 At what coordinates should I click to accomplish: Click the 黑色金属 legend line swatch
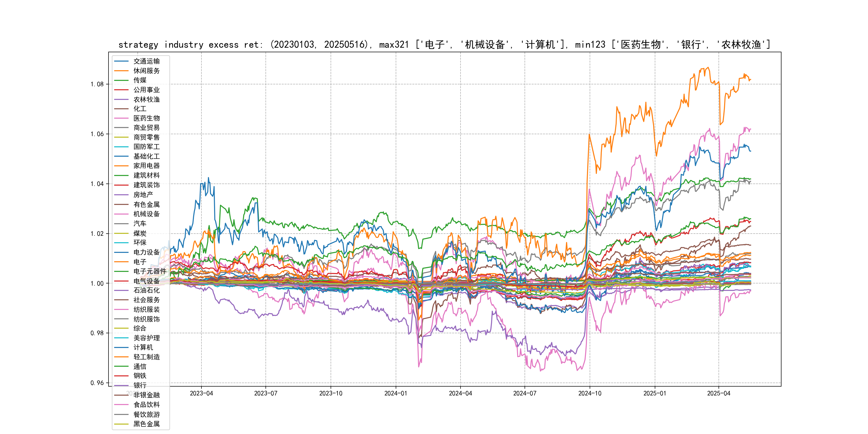pos(121,424)
